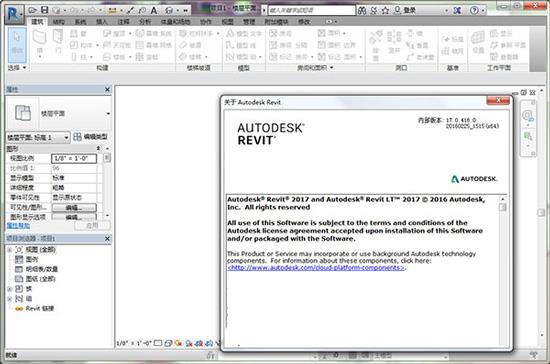Image resolution: width=550 pixels, height=364 pixels.
Task: Click the keyword search input field
Action: [x=312, y=10]
